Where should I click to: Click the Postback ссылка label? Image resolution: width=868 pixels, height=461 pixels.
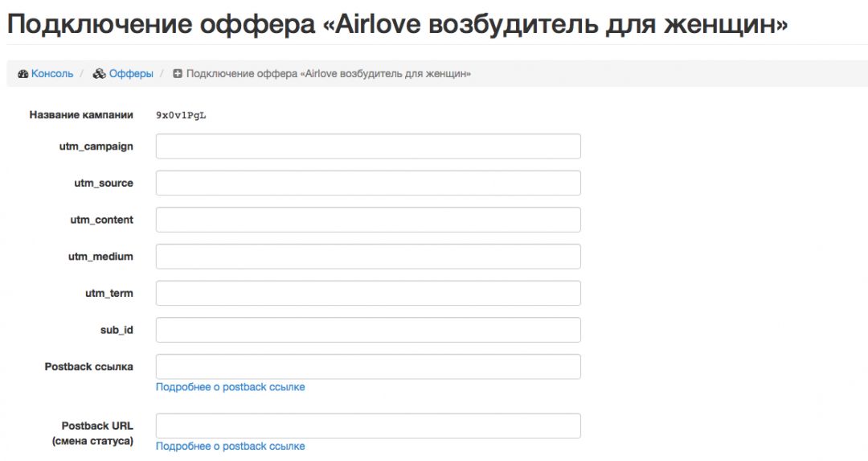(89, 367)
